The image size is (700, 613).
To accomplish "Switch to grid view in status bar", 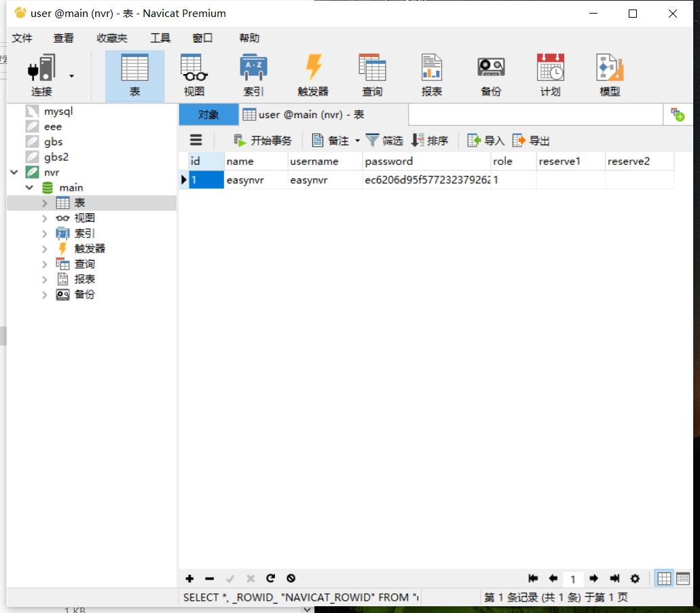I will [664, 578].
